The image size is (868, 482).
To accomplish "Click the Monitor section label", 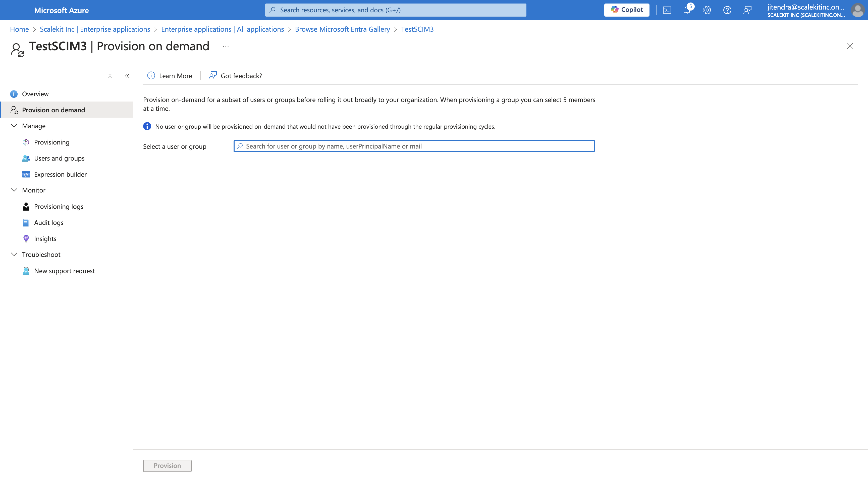I will click(x=34, y=190).
